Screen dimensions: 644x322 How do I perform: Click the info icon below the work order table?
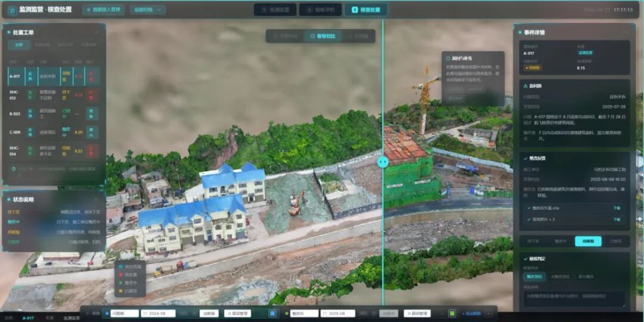(14, 168)
